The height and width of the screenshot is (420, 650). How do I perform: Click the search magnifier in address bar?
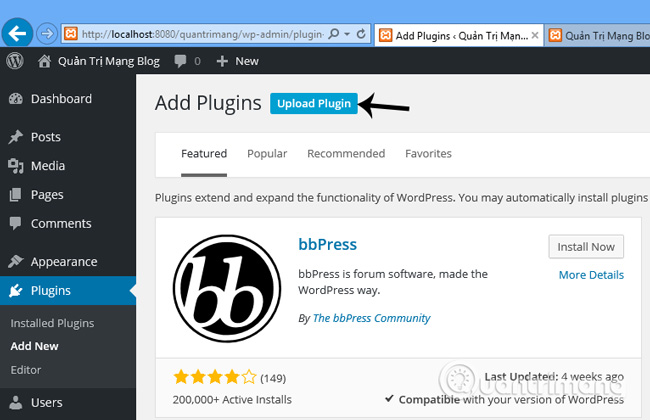(x=334, y=34)
